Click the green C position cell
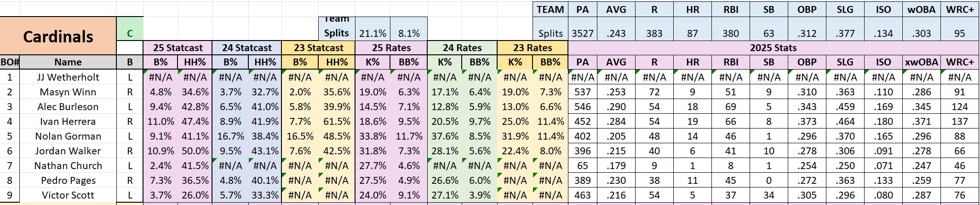The height and width of the screenshot is (205, 980). [x=130, y=33]
